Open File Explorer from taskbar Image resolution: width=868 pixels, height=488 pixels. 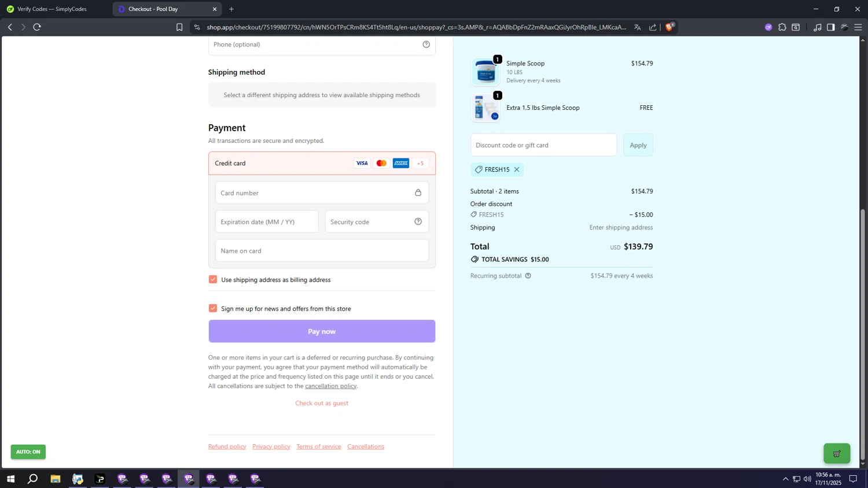tap(56, 479)
